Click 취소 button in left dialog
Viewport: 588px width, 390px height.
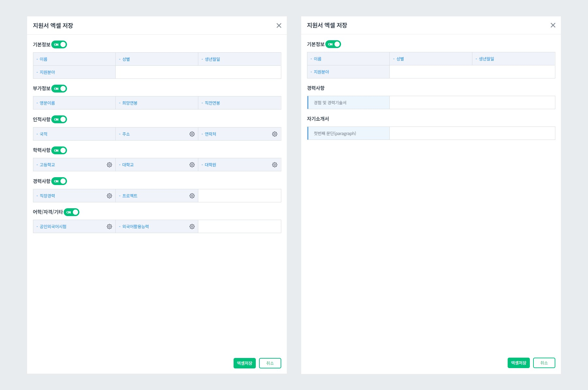[270, 363]
